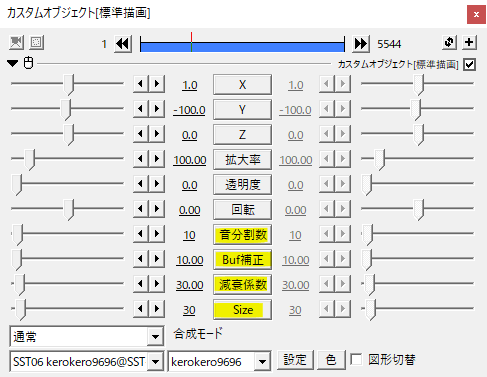
Task: Toggle the camera control icon
Action: click(x=16, y=43)
